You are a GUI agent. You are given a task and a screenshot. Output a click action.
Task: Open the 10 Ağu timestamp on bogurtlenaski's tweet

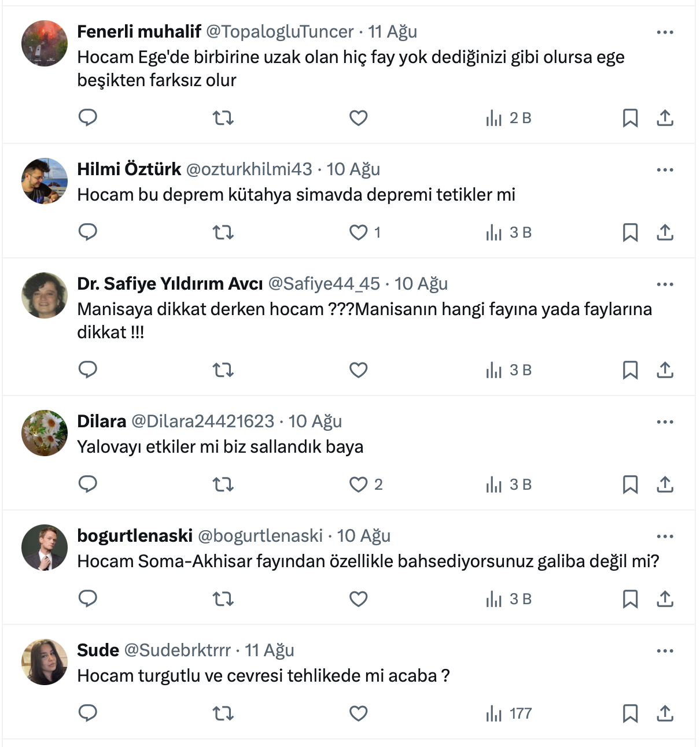point(363,536)
